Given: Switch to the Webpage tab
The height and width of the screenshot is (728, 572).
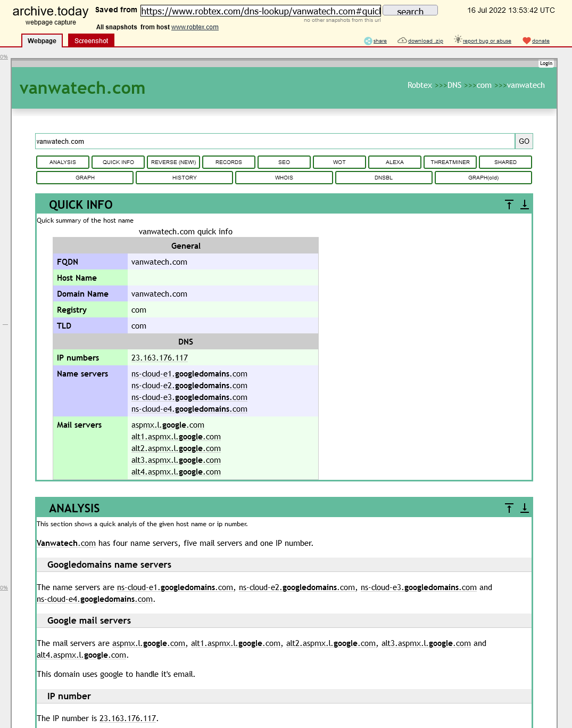Looking at the screenshot, I should [x=42, y=41].
